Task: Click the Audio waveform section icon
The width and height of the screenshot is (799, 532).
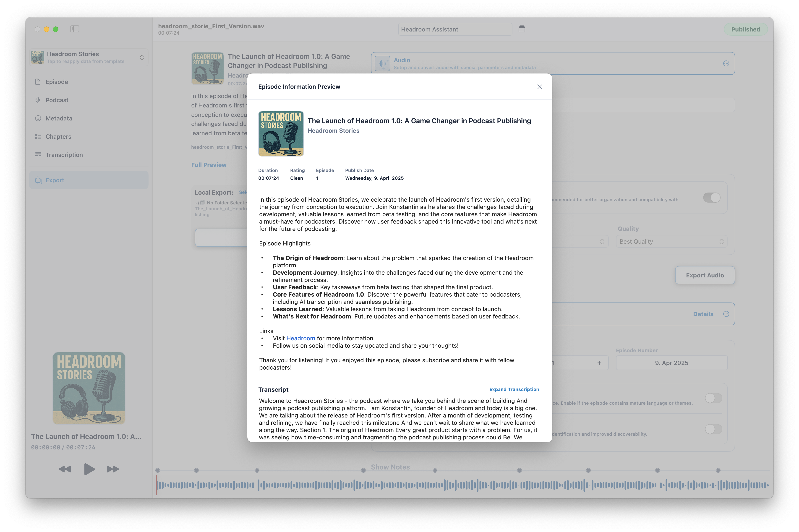Action: coord(382,63)
